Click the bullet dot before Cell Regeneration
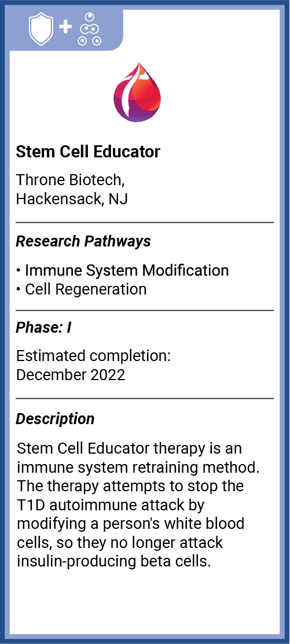This screenshot has width=290, height=644. point(19,289)
